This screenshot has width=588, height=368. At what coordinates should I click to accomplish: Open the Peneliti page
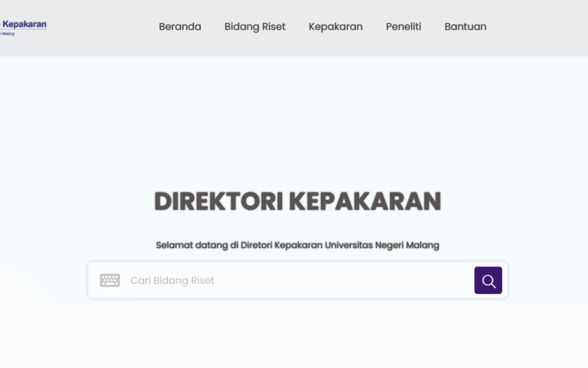pyautogui.click(x=403, y=27)
